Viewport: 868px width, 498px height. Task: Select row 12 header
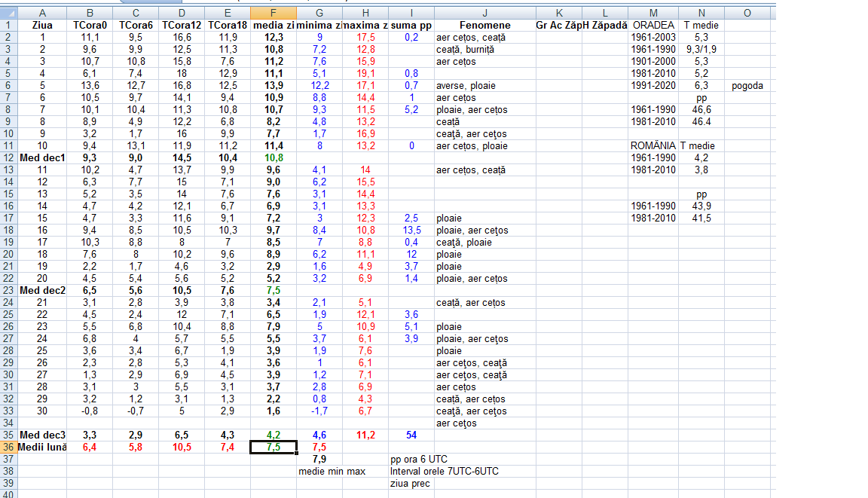[9, 157]
